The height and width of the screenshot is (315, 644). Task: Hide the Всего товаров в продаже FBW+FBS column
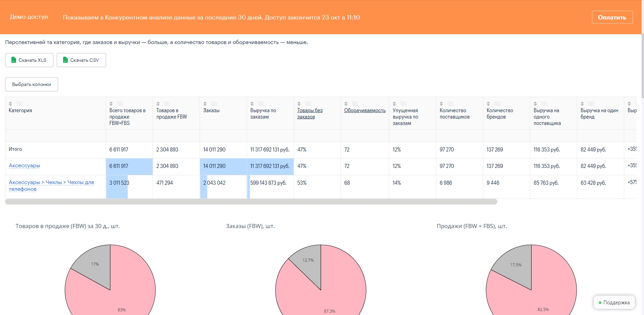tap(120, 104)
